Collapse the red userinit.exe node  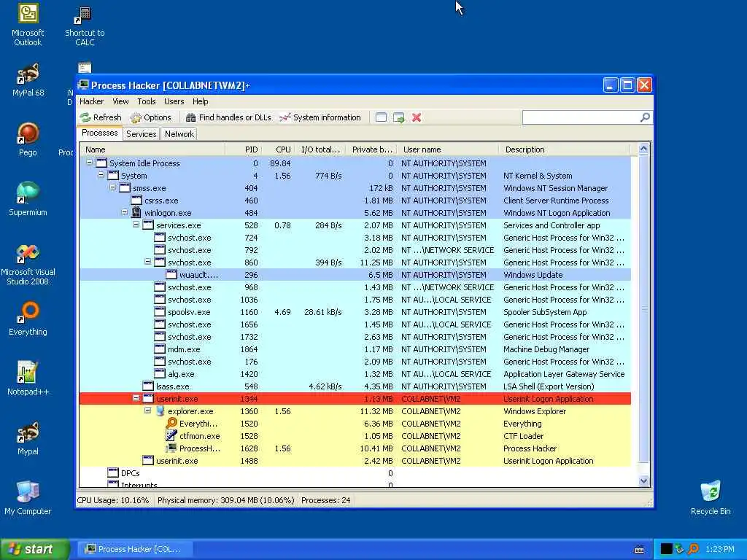pos(136,397)
